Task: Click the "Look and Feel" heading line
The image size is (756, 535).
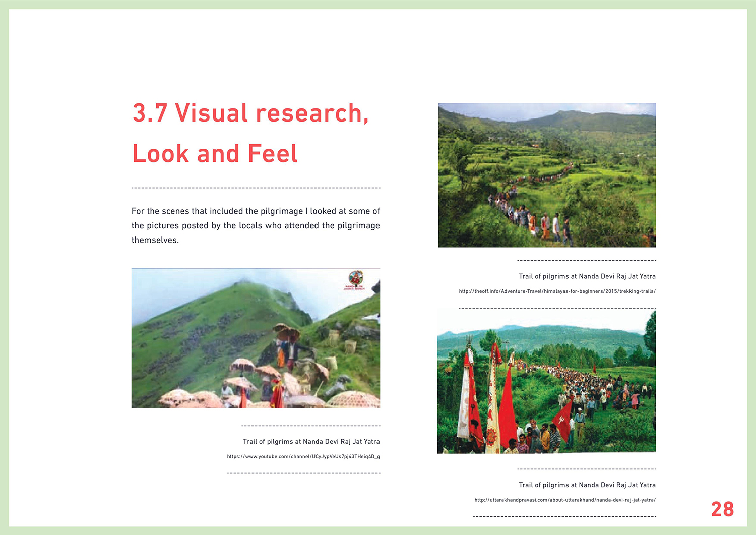Action: [x=215, y=153]
